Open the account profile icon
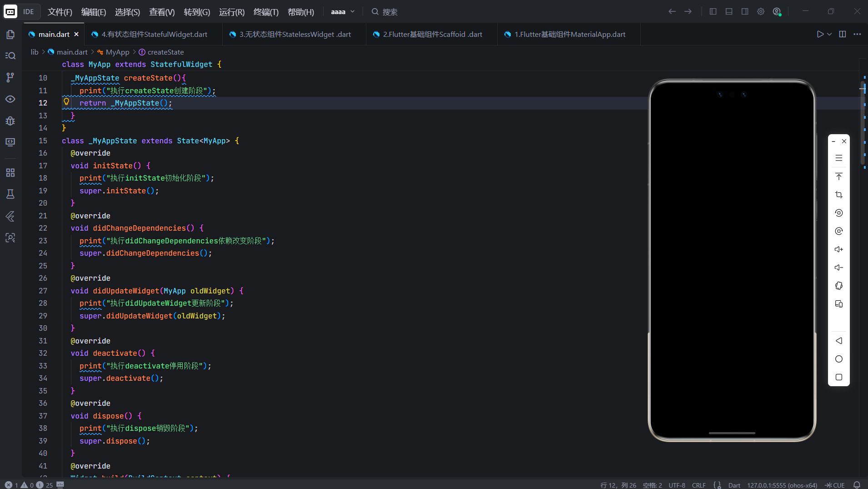The image size is (868, 489). click(x=777, y=12)
